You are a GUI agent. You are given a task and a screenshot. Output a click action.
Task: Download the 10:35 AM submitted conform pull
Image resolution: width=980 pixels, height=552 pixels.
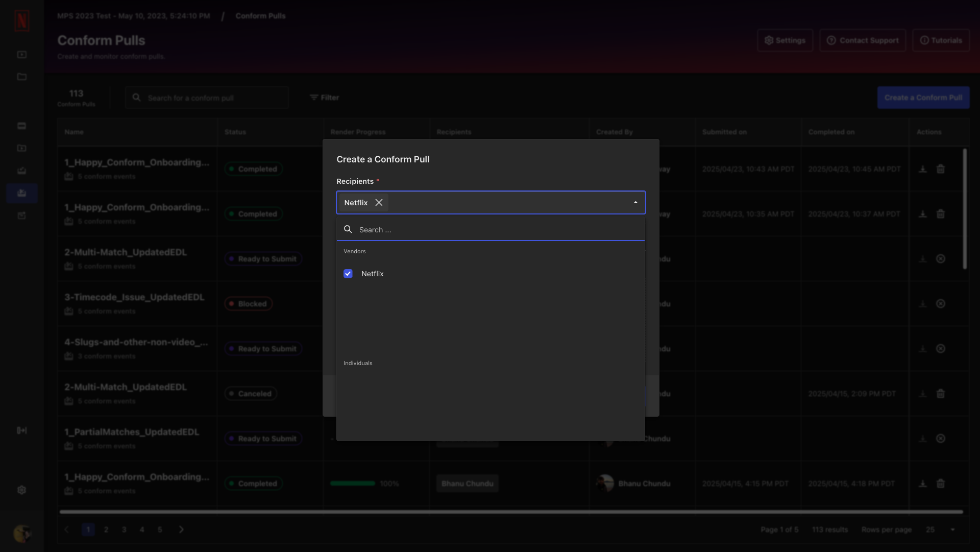(923, 214)
